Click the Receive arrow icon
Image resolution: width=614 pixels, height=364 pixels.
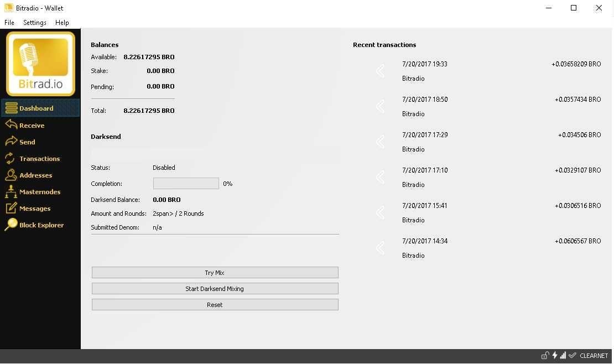[x=12, y=124]
